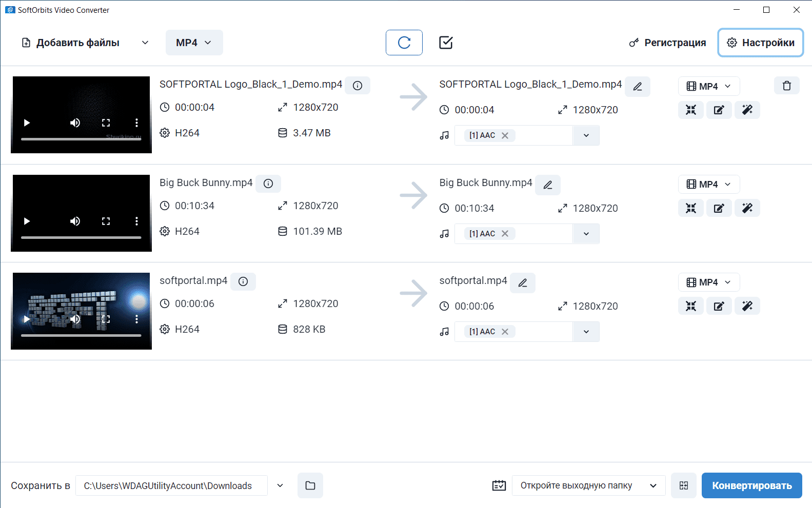Expand the MP4 global format dropdown
The height and width of the screenshot is (508, 812).
(194, 43)
